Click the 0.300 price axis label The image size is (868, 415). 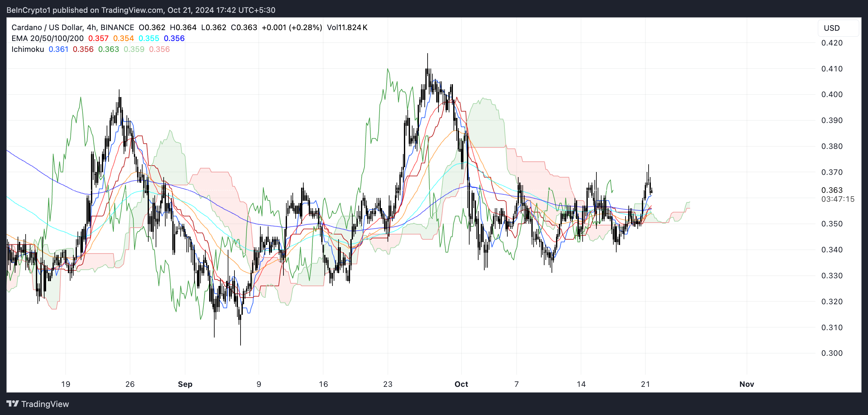pyautogui.click(x=831, y=353)
